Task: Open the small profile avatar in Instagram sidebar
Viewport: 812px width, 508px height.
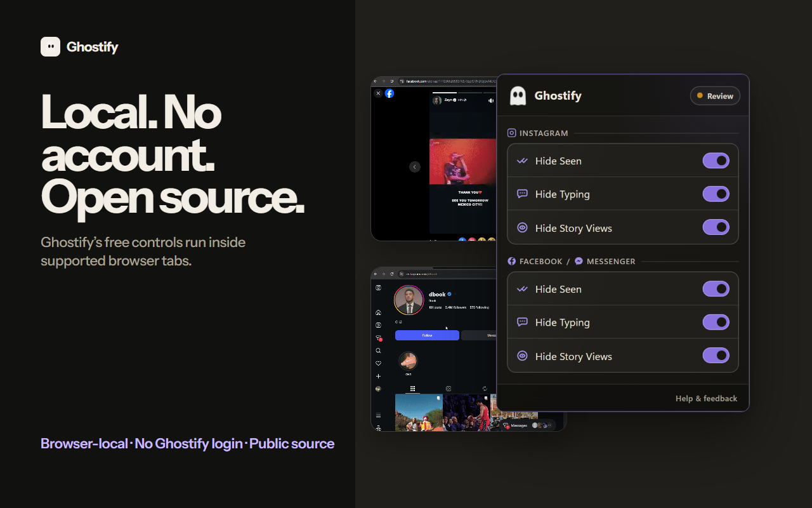Action: pos(378,389)
